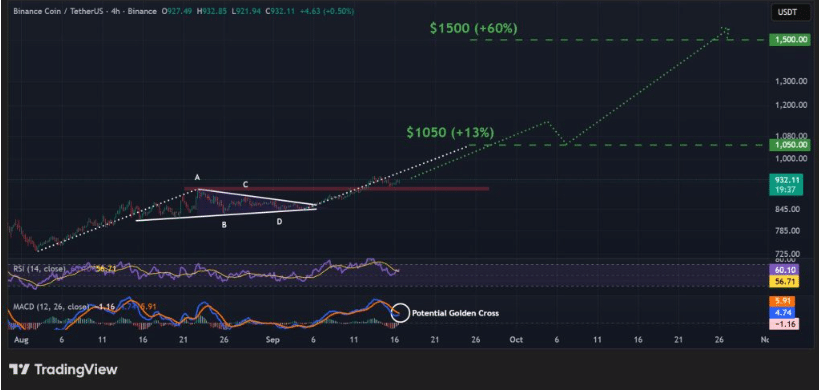Click the pattern label C on chart
Screen dimensions: 819x390
245,184
